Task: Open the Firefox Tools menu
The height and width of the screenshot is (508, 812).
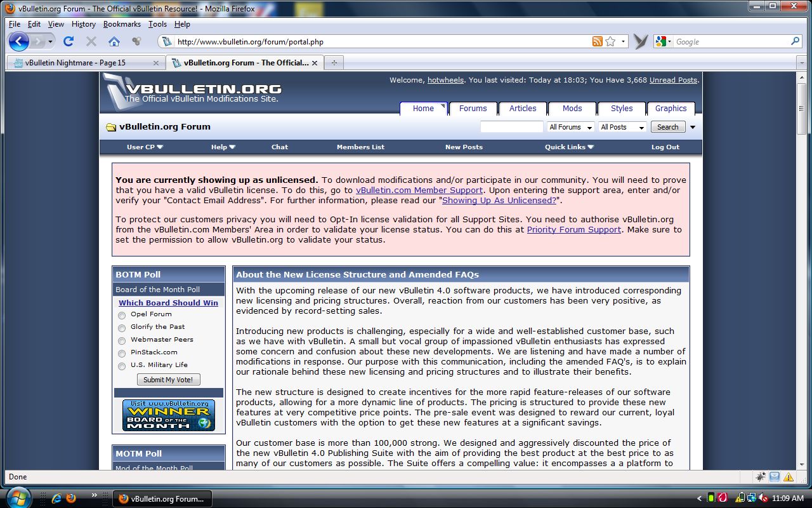Action: click(x=157, y=24)
